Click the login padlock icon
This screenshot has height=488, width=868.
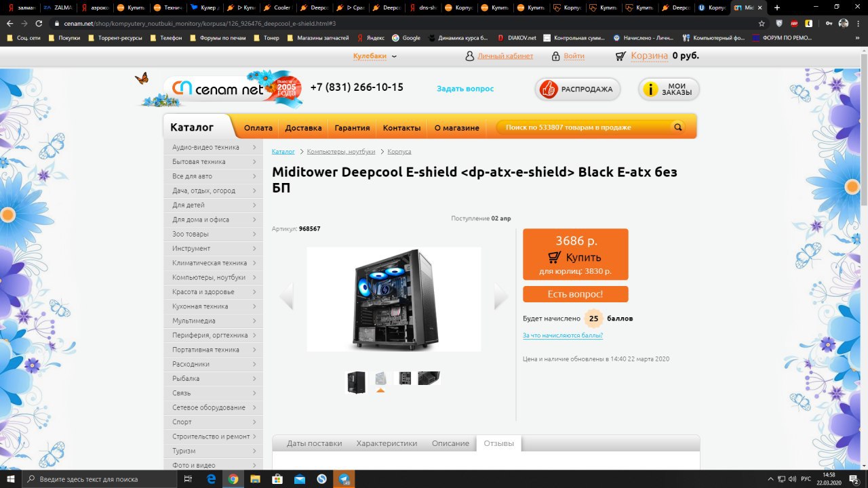[x=555, y=56]
